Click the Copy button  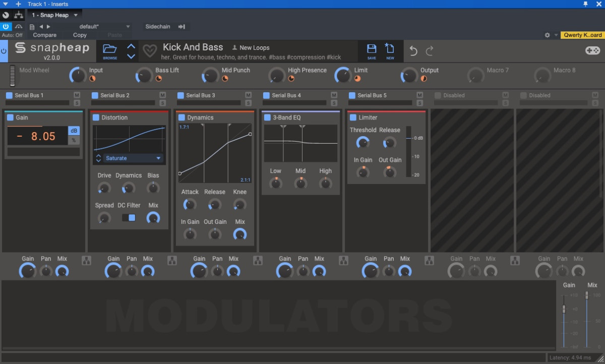80,35
